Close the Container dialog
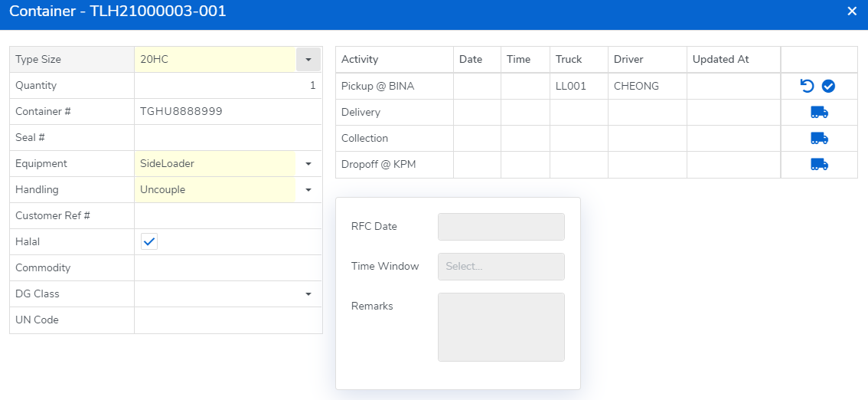The image size is (868, 400). click(852, 11)
